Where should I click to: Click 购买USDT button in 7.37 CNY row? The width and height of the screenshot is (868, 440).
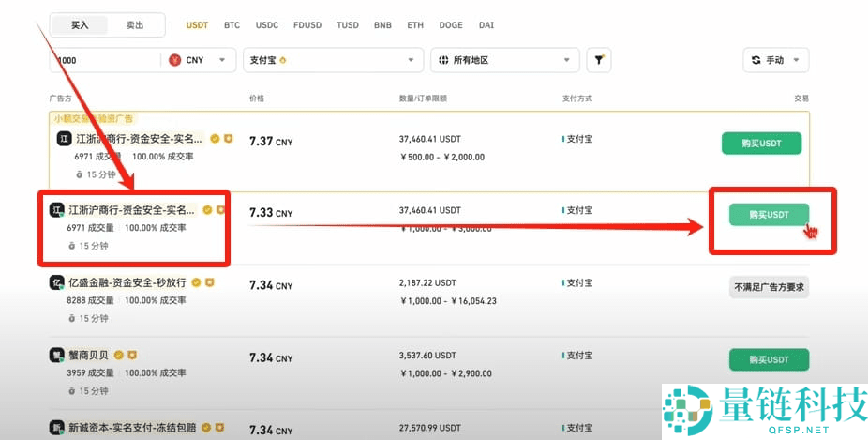pyautogui.click(x=761, y=144)
